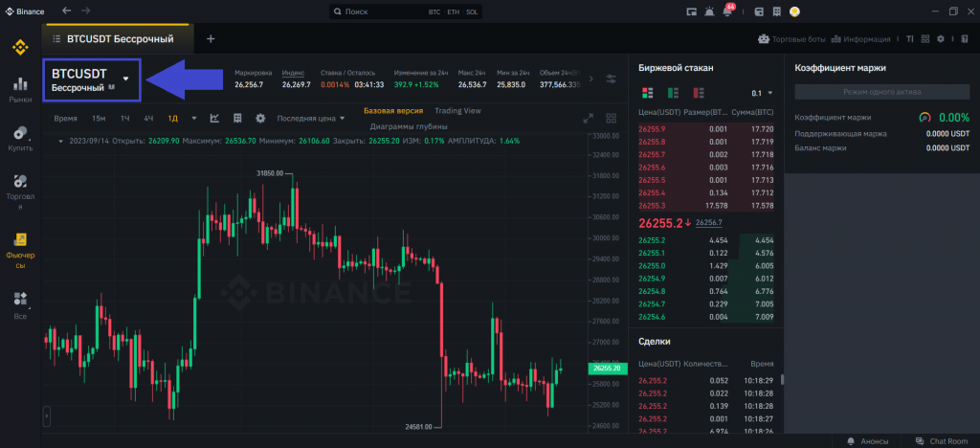Viewport: 980px width, 448px height.
Task: Open the Рынки section in the sidebar
Action: point(21,90)
